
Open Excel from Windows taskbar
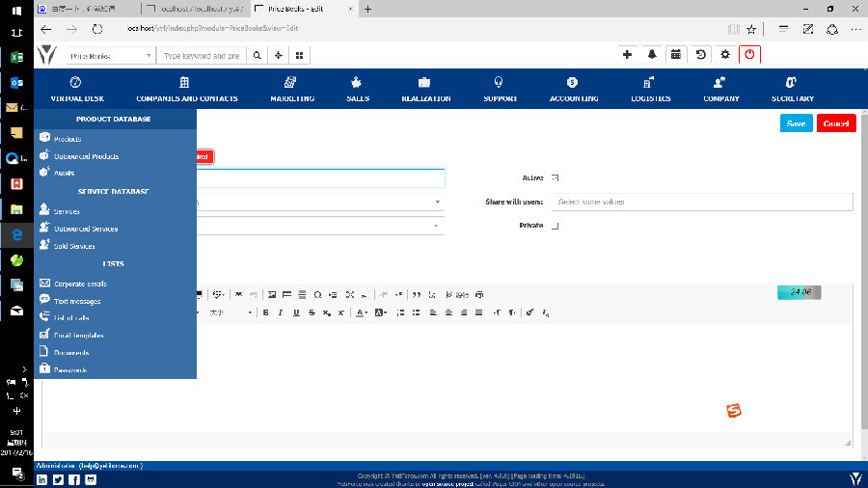(x=16, y=58)
